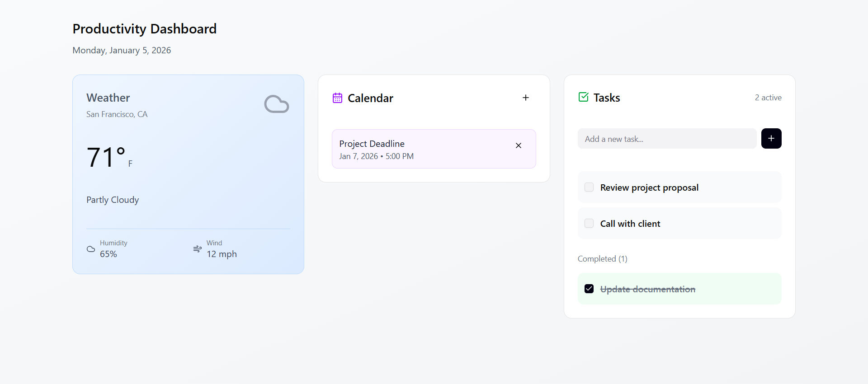Focus the Add a new task field
Viewport: 868px width, 384px height.
(x=666, y=139)
